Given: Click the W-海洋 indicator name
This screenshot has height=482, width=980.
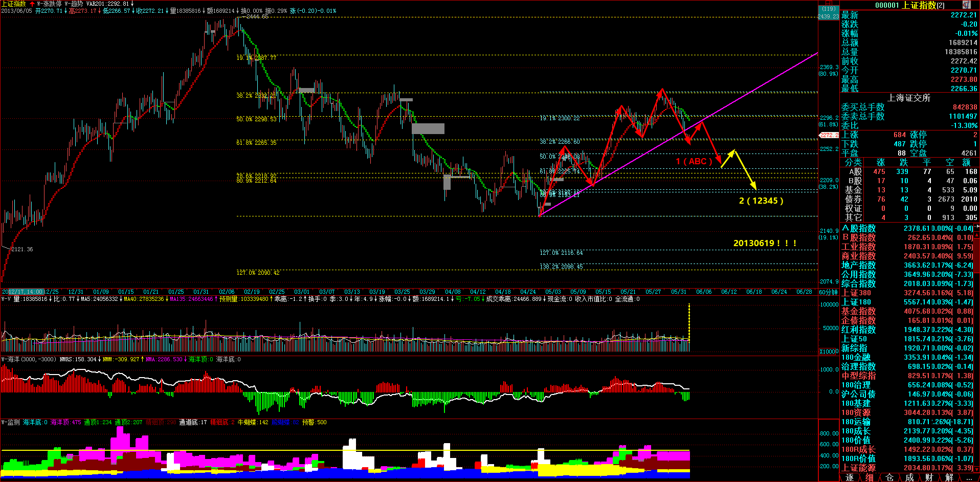Looking at the screenshot, I should point(10,359).
